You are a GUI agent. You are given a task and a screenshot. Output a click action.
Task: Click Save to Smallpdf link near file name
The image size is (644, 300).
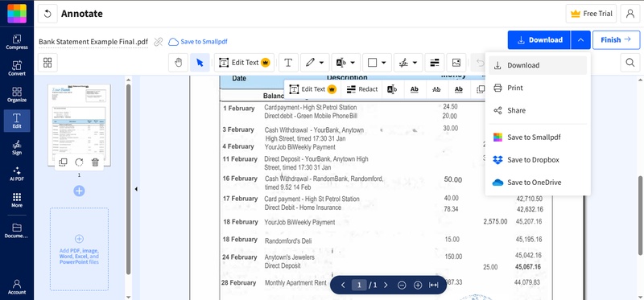tap(198, 42)
